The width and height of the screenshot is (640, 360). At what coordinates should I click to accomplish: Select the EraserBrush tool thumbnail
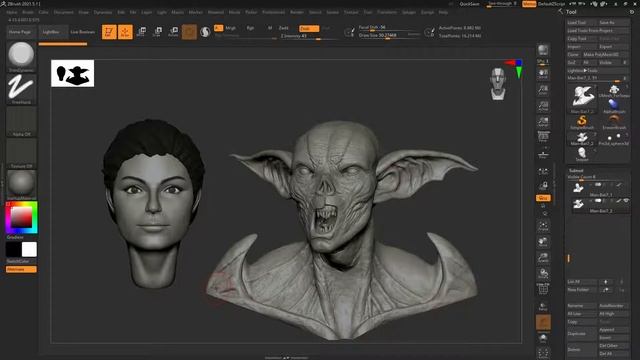[x=614, y=122]
